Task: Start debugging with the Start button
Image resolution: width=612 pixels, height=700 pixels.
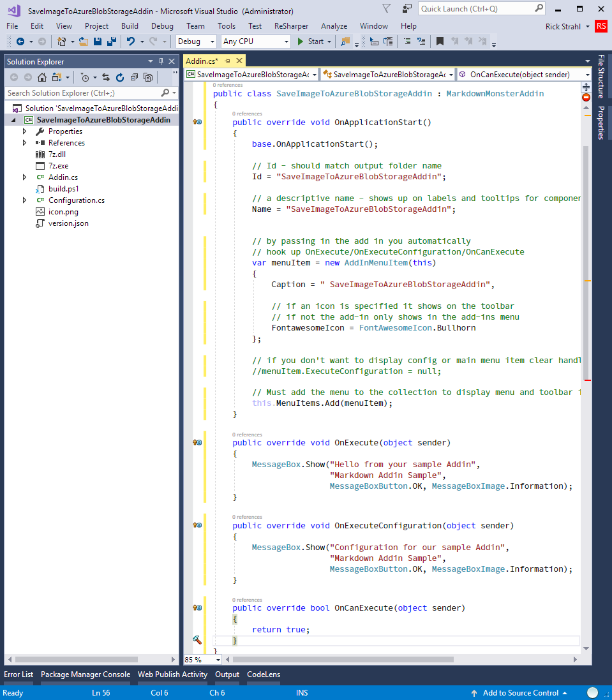Action: [x=311, y=41]
